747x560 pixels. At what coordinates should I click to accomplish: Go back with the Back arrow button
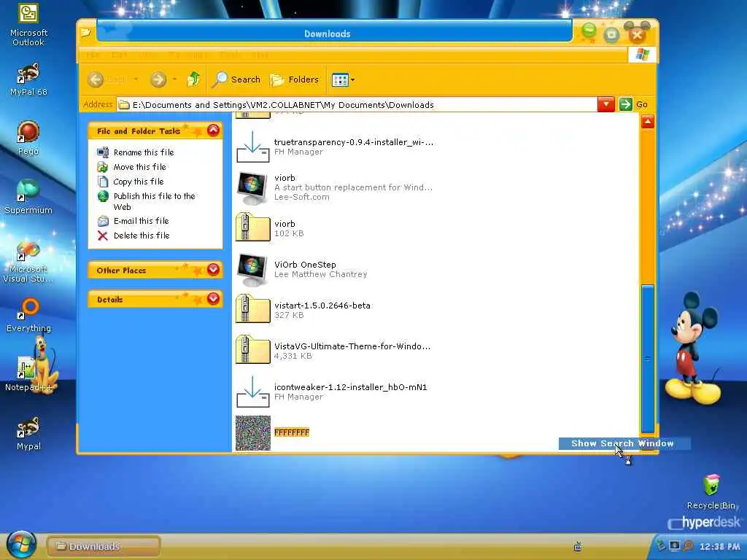[96, 79]
